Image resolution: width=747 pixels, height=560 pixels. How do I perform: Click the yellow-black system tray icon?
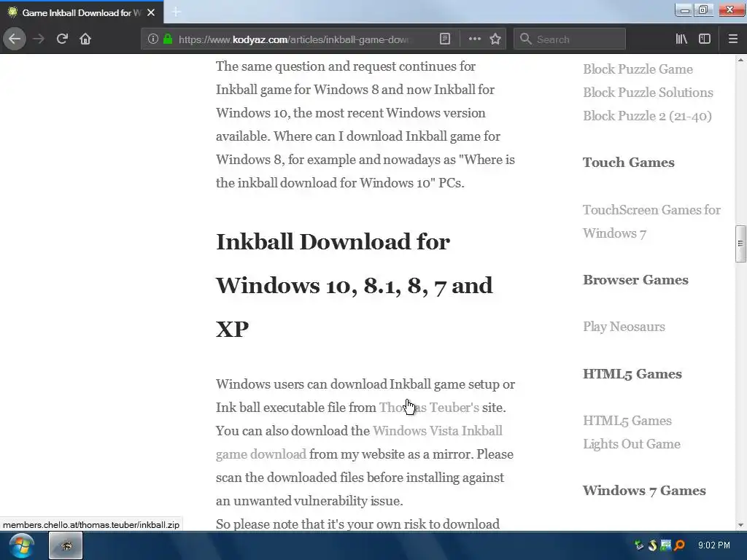[x=653, y=545]
